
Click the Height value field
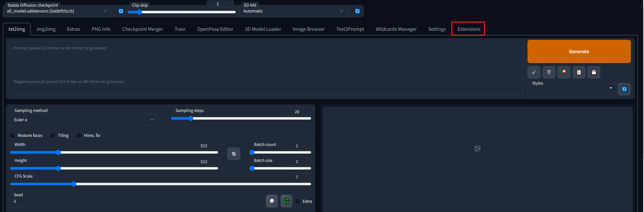tap(206, 162)
